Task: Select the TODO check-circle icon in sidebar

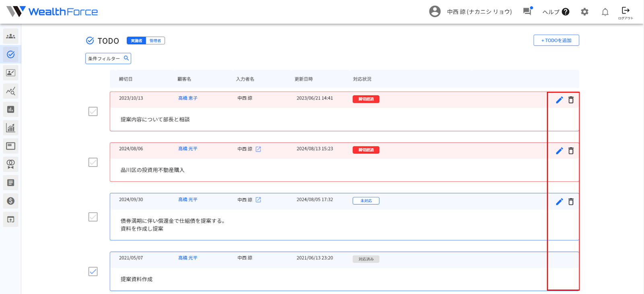Action: (x=11, y=54)
